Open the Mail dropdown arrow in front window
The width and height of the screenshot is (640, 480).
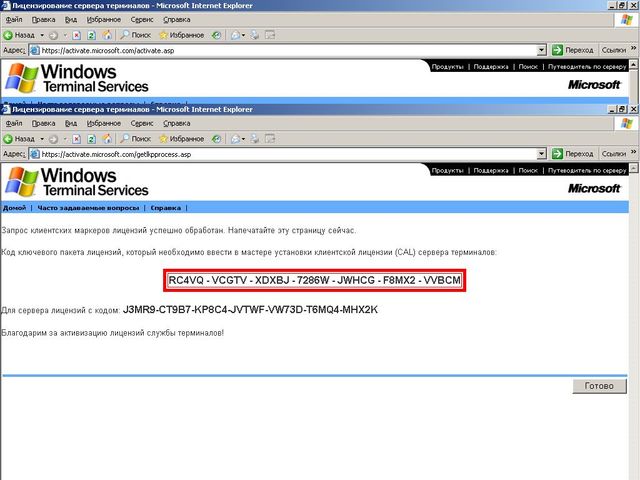tap(243, 139)
